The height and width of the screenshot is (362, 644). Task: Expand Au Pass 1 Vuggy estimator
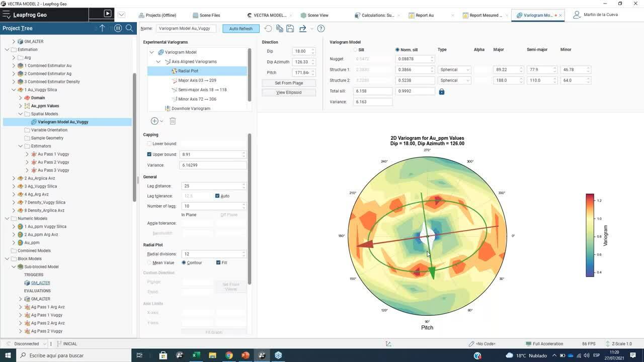[x=27, y=154]
